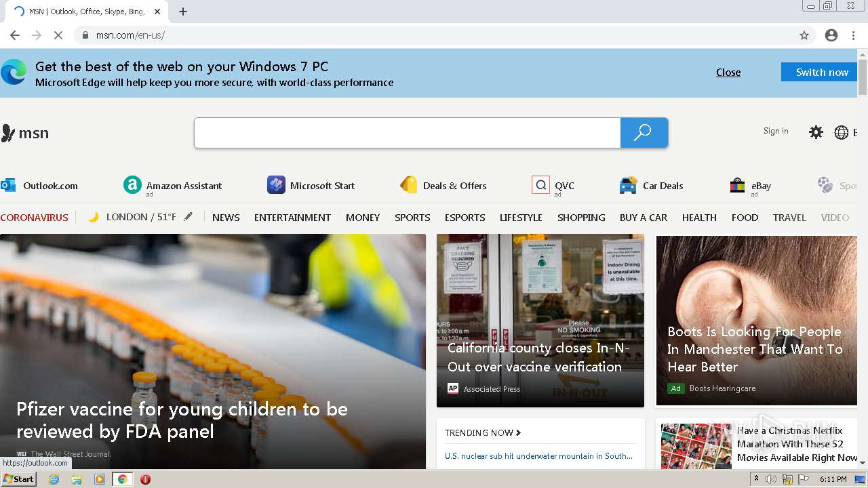
Task: Close the MSN browser tab
Action: pyautogui.click(x=157, y=12)
